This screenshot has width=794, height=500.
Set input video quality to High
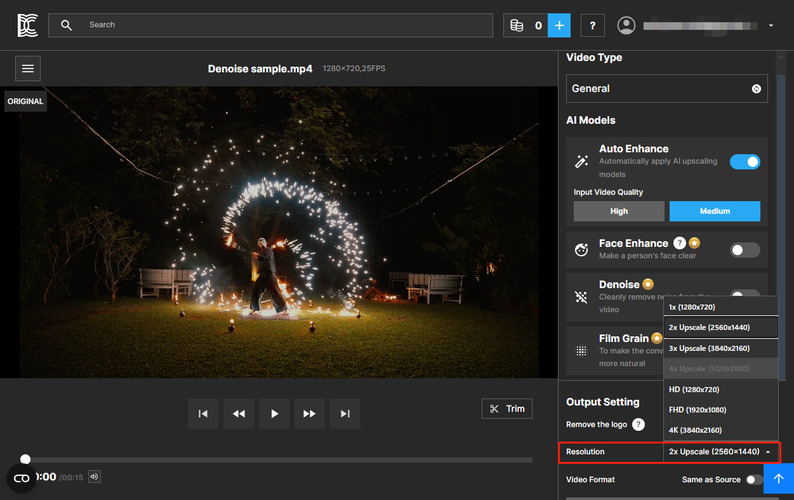tap(618, 211)
